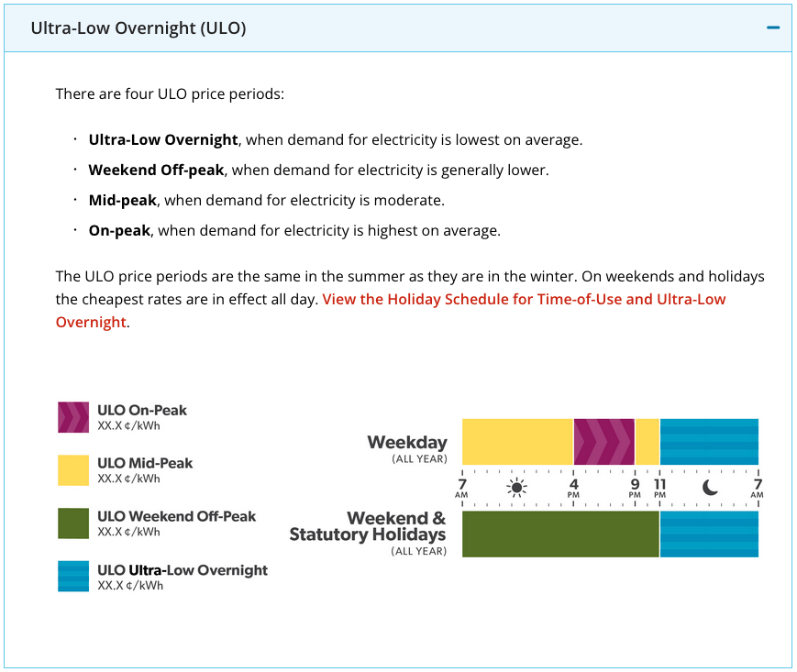Screen dimensions: 797x672
Task: Click the green ULO Weekend Off-Peak swatch
Action: [x=73, y=523]
